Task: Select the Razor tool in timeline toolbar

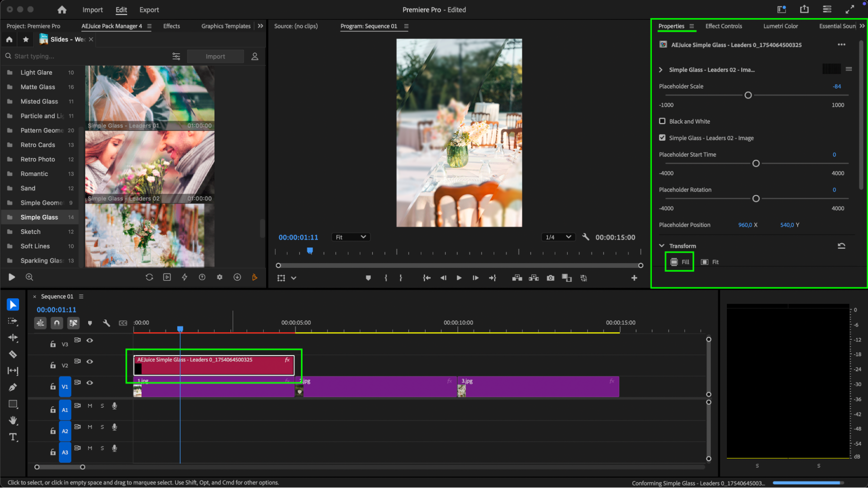Action: click(13, 354)
